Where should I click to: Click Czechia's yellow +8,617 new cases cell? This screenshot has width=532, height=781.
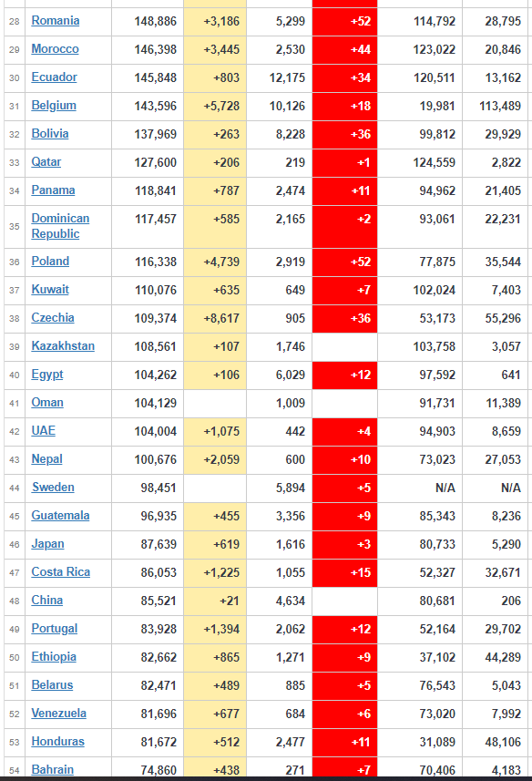coord(215,318)
